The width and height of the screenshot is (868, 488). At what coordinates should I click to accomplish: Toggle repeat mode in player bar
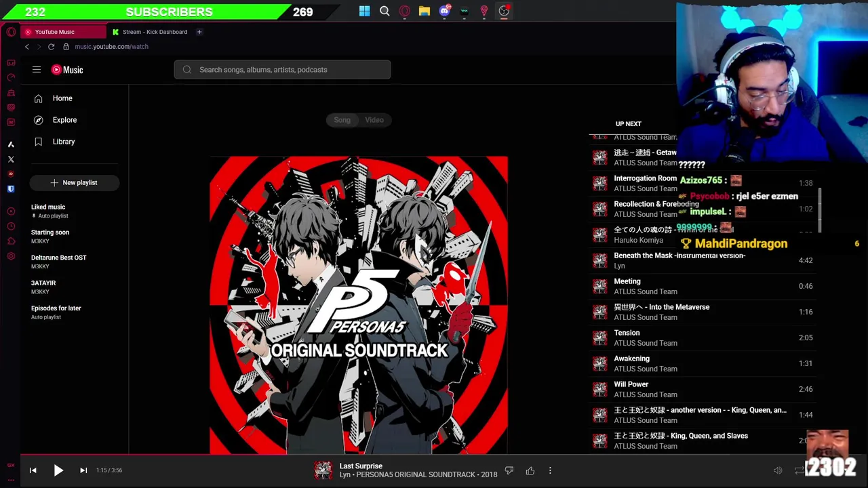pos(800,470)
